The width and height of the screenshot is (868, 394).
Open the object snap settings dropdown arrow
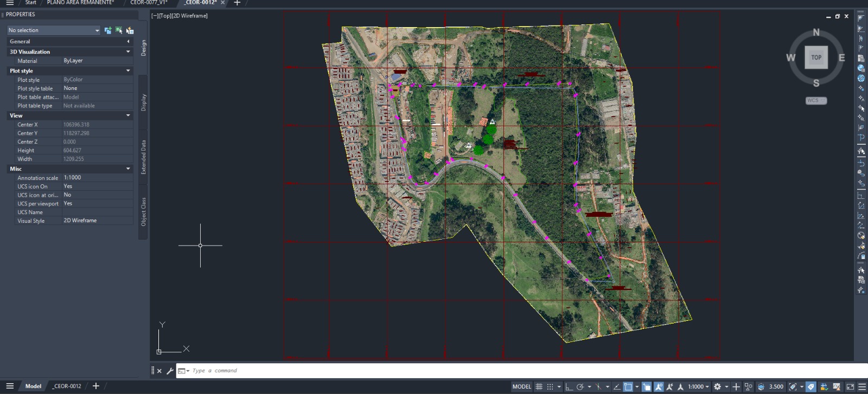(637, 386)
